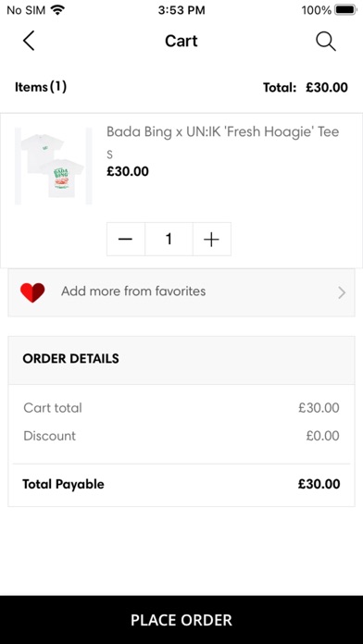Select the quantity field showing 1

tap(169, 239)
